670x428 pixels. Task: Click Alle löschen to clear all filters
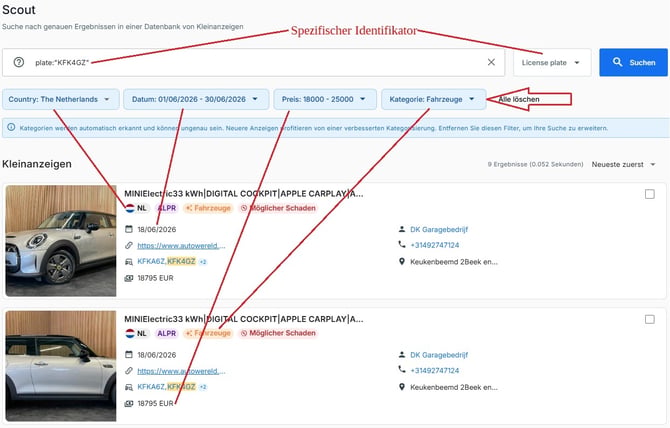(x=519, y=99)
